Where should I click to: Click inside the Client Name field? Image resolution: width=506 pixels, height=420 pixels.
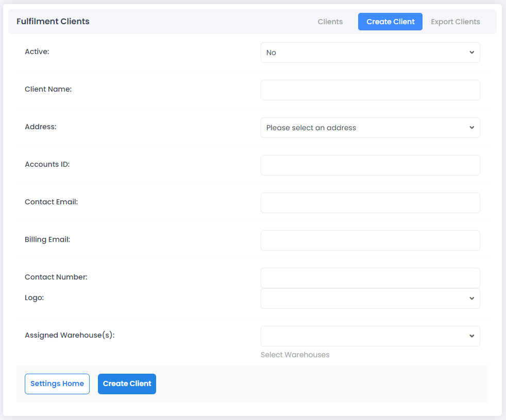click(x=370, y=90)
